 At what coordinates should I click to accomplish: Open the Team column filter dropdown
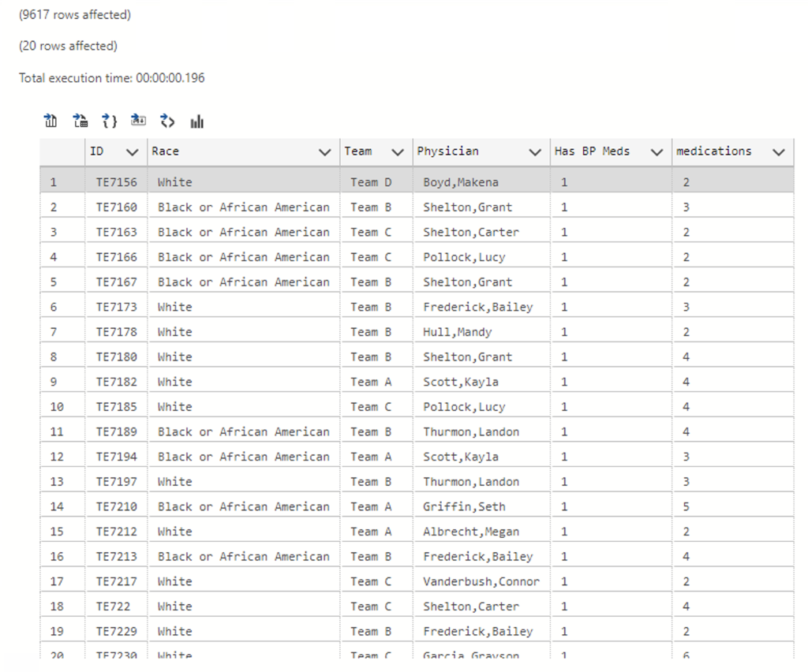click(x=398, y=152)
